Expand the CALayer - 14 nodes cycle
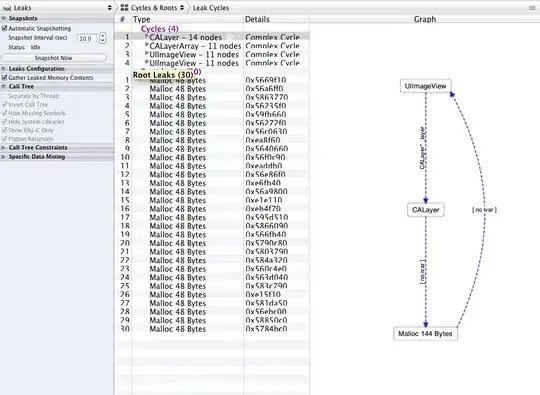540x395 pixels. 147,37
